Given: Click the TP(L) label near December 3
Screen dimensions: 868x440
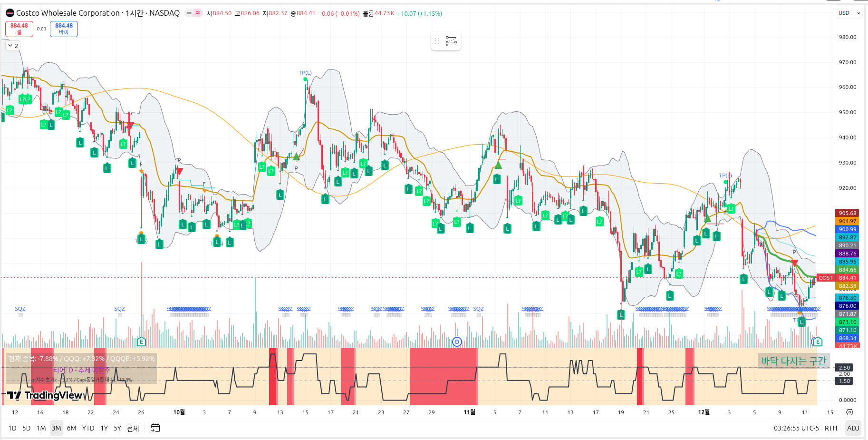Looking at the screenshot, I should coord(725,176).
